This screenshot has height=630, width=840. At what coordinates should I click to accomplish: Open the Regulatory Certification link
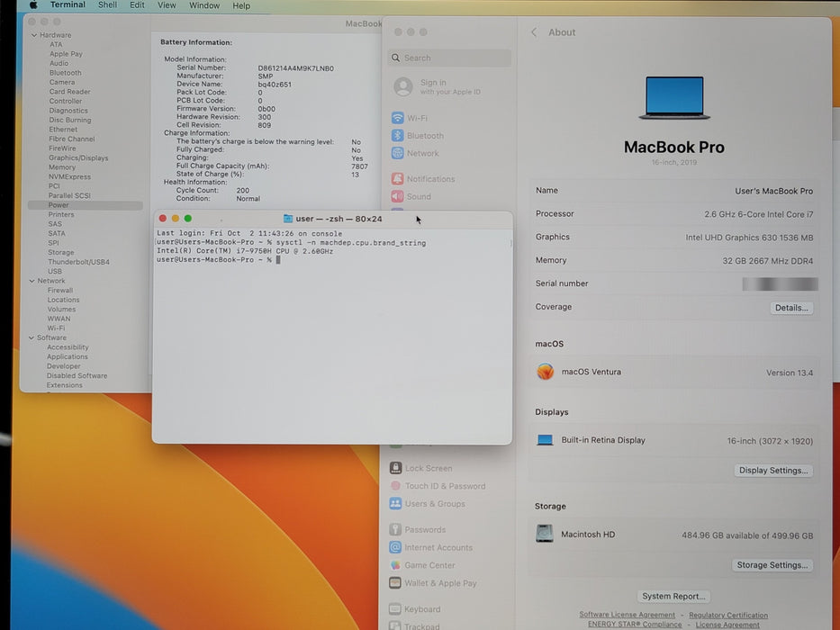click(x=728, y=615)
